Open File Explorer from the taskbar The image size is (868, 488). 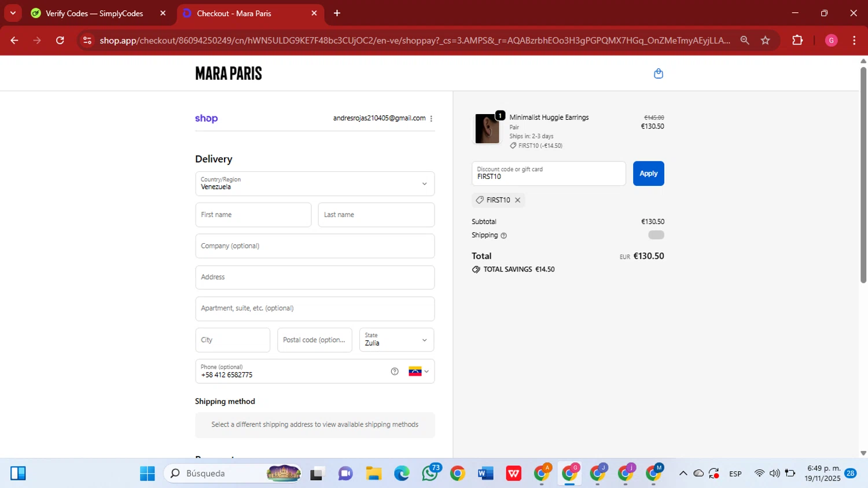374,474
